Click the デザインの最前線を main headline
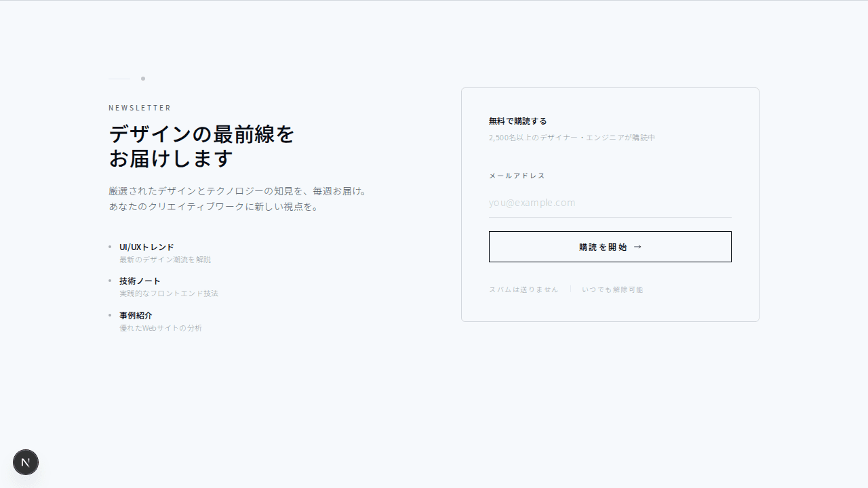 tap(201, 134)
